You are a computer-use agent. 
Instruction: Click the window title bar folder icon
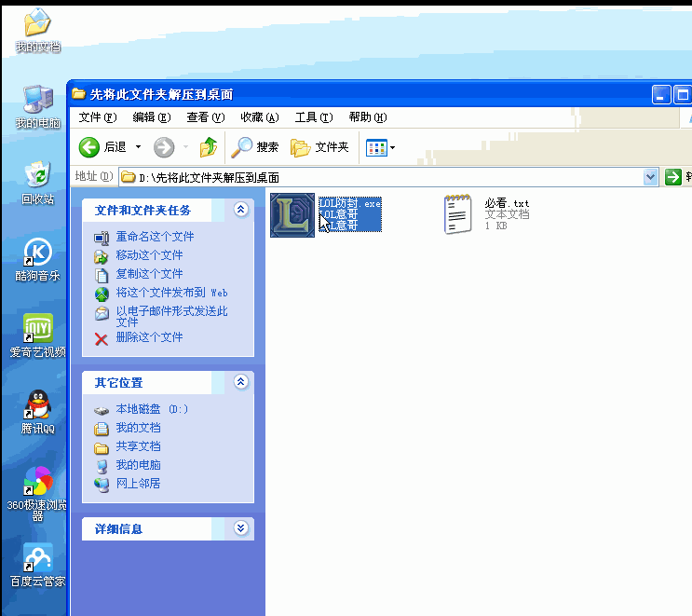78,93
